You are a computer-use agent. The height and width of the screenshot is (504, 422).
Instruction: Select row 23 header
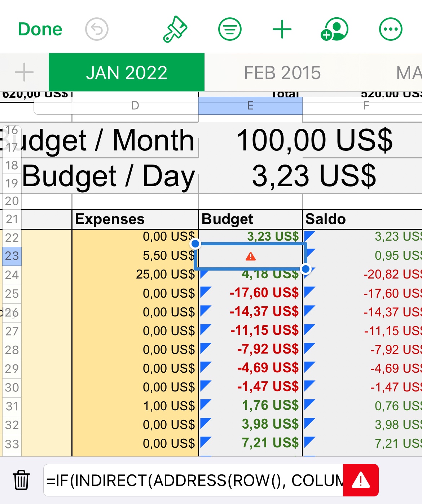click(x=12, y=256)
